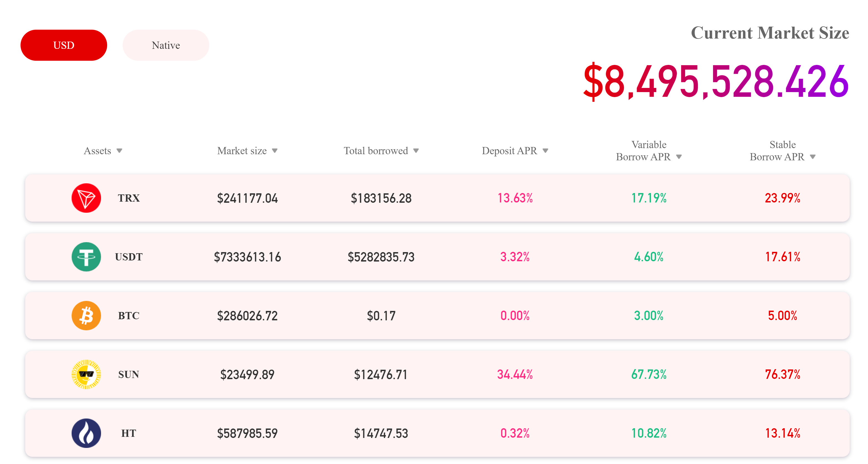Click the TRX Tron logo icon
Screen dimensions: 868x464
click(86, 198)
